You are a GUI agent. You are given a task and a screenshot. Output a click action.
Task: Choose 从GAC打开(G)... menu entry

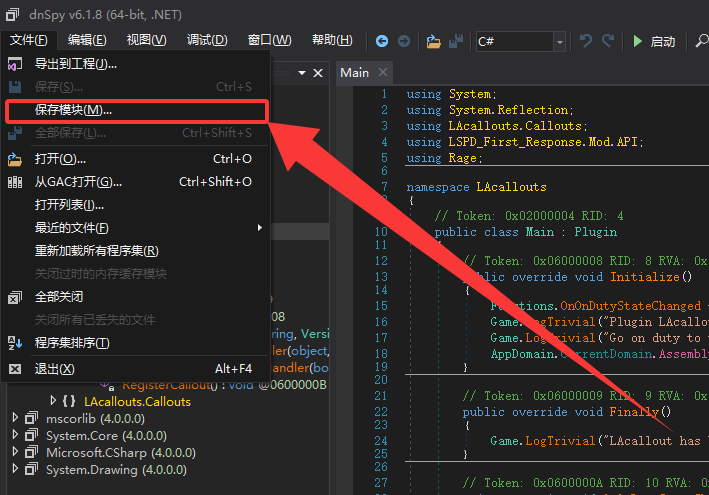click(136, 182)
